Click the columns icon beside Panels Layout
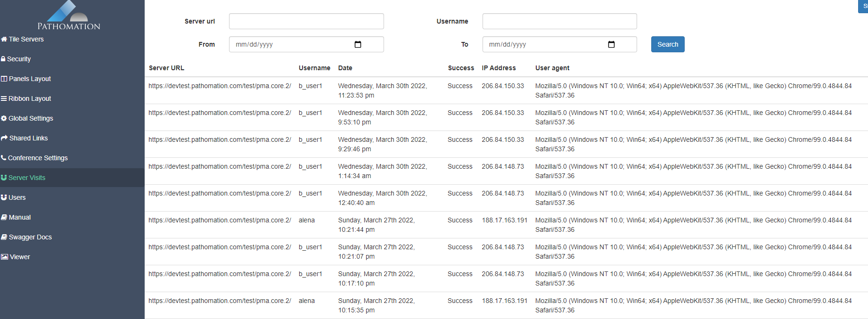The image size is (868, 319). (x=4, y=79)
